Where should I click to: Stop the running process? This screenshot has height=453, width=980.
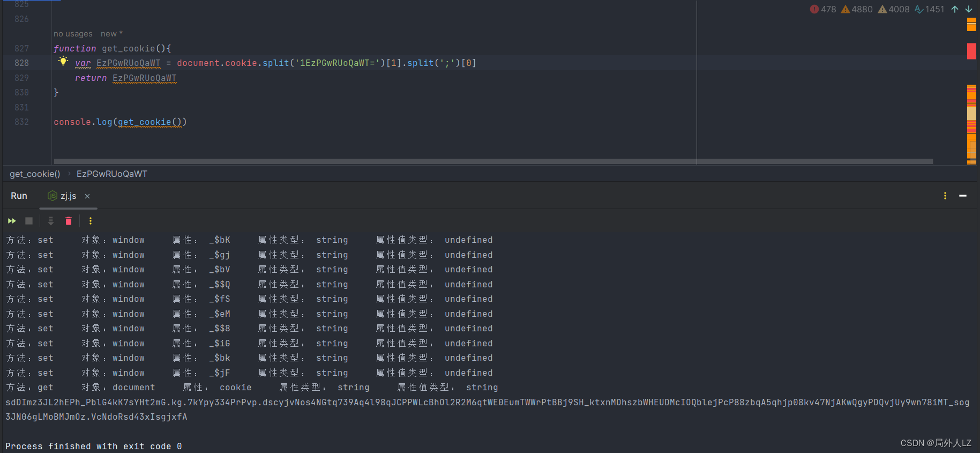click(x=29, y=221)
